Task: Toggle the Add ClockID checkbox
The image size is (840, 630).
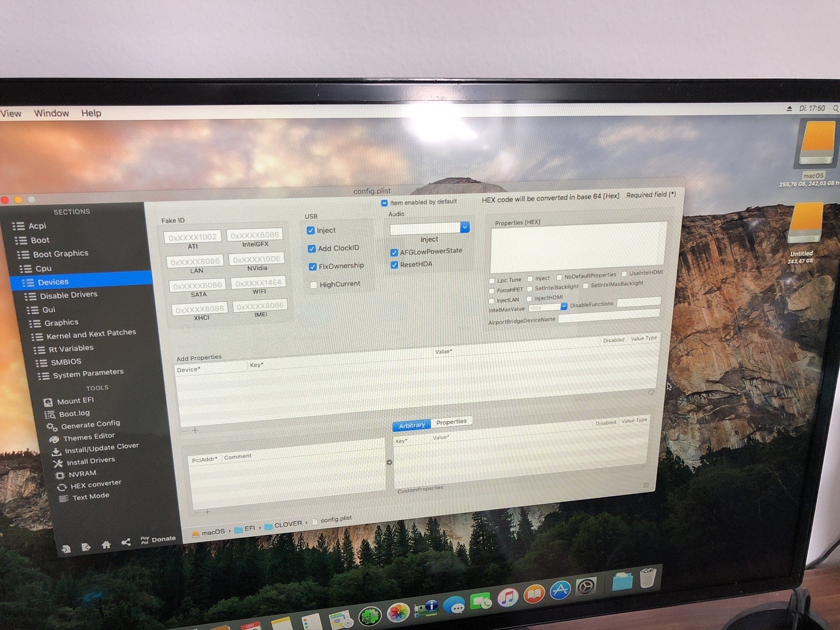Action: (x=312, y=249)
